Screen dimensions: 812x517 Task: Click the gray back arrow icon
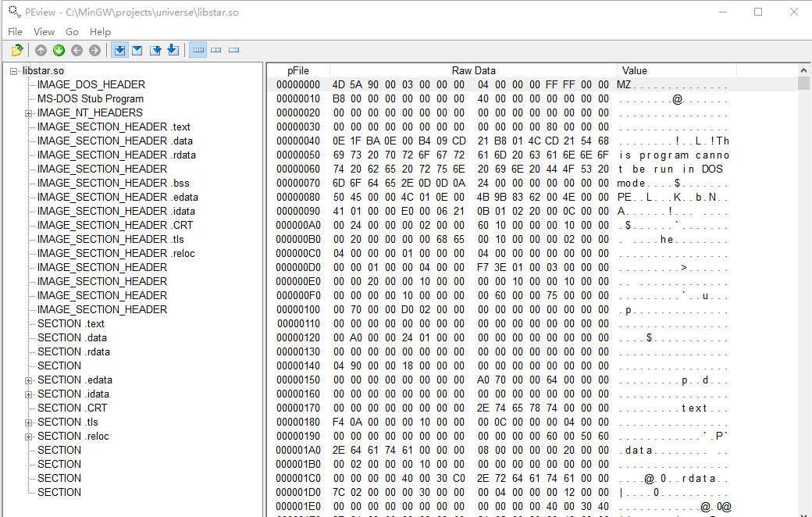[77, 50]
